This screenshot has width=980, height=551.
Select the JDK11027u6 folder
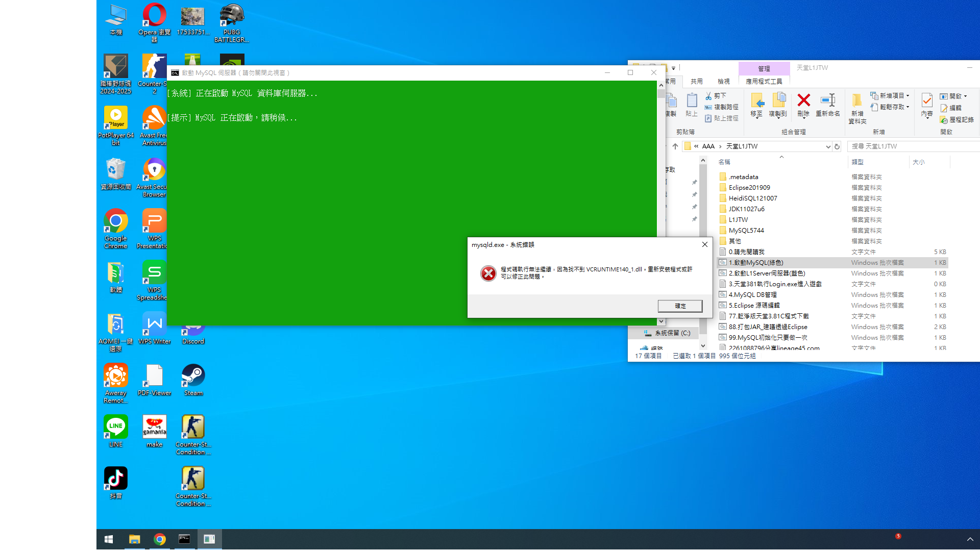point(746,209)
